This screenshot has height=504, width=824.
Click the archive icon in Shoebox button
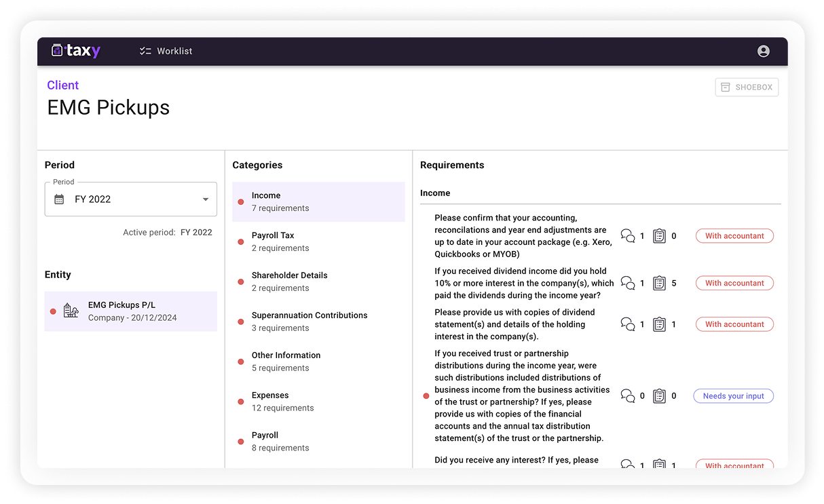pos(726,88)
